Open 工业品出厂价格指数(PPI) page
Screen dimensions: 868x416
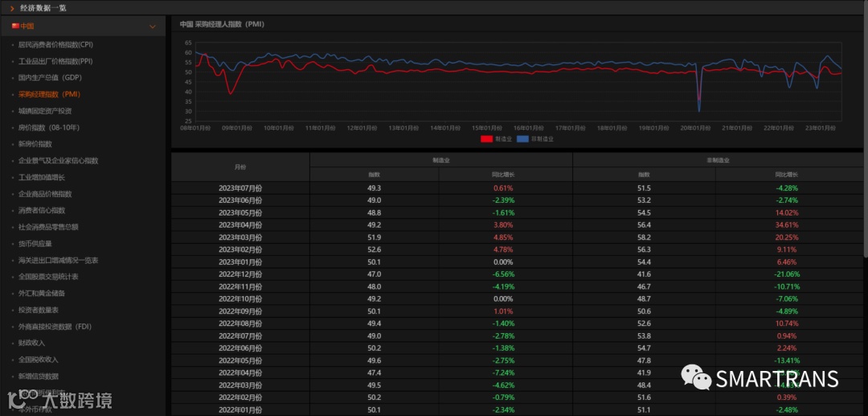point(55,61)
